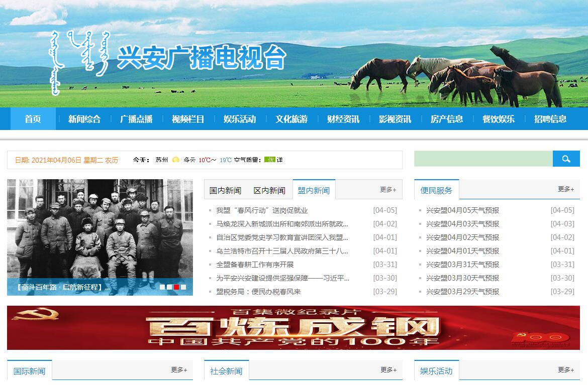588x385 pixels.
Task: Click the magnifier search button
Action: coord(566,159)
